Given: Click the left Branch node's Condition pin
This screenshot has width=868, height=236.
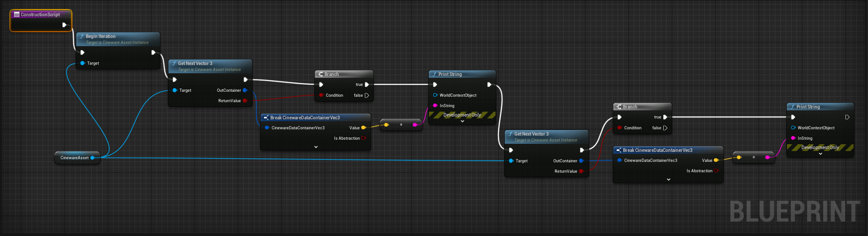Looking at the screenshot, I should [321, 95].
